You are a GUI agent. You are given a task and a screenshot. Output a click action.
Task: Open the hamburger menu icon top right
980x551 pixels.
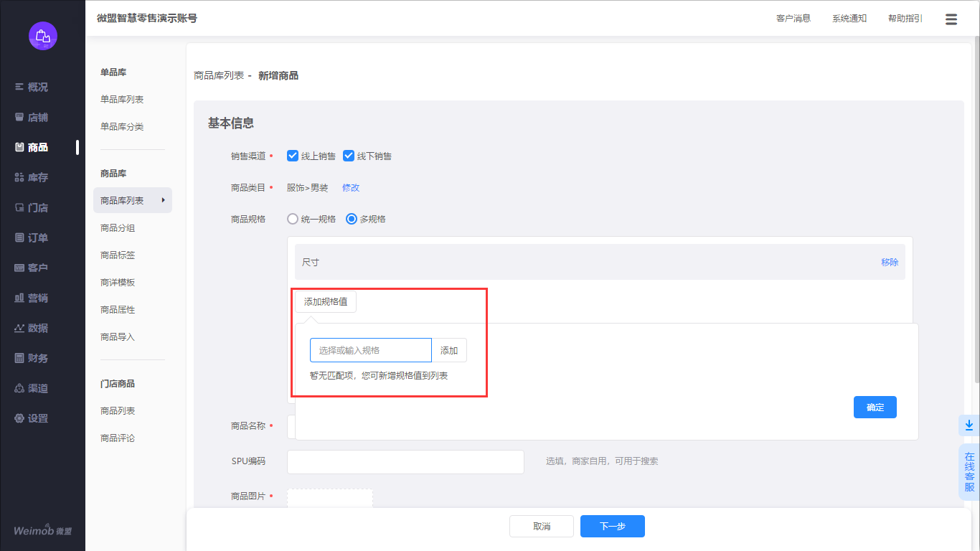point(951,19)
